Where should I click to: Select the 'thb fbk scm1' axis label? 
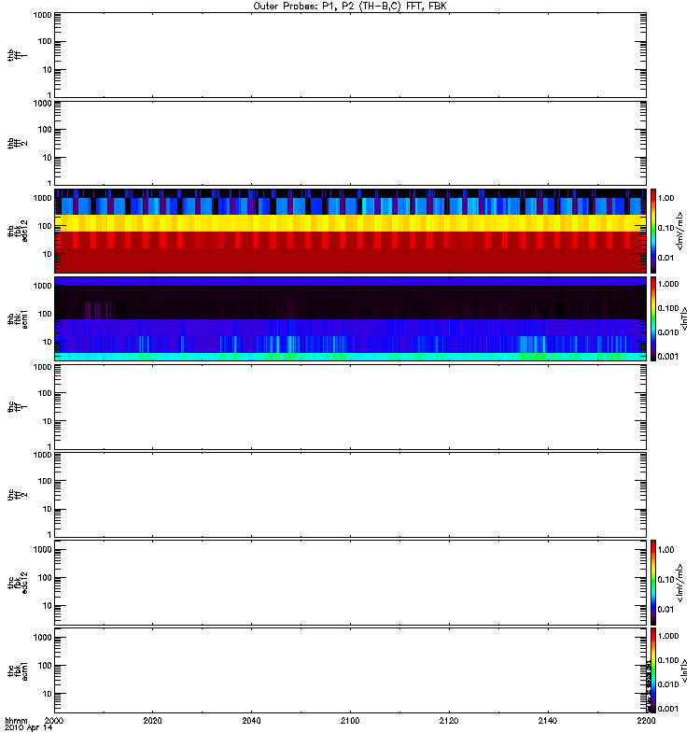tap(17, 318)
